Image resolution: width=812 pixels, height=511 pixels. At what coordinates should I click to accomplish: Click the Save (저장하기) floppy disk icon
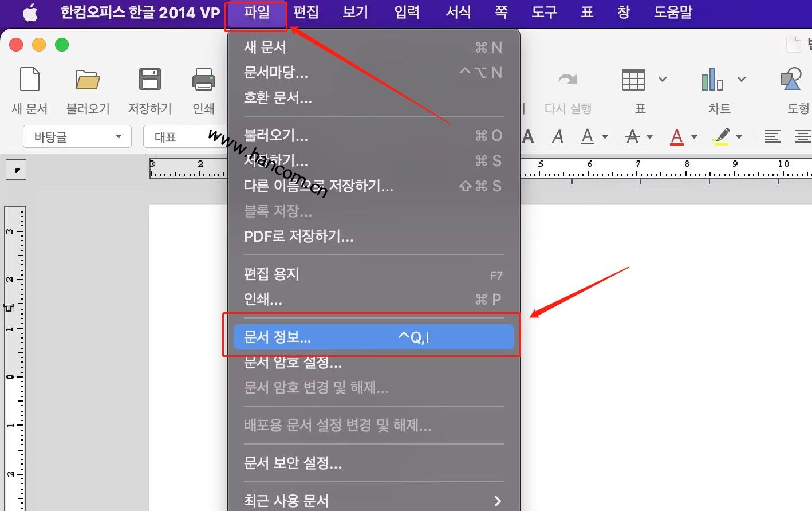(x=149, y=80)
